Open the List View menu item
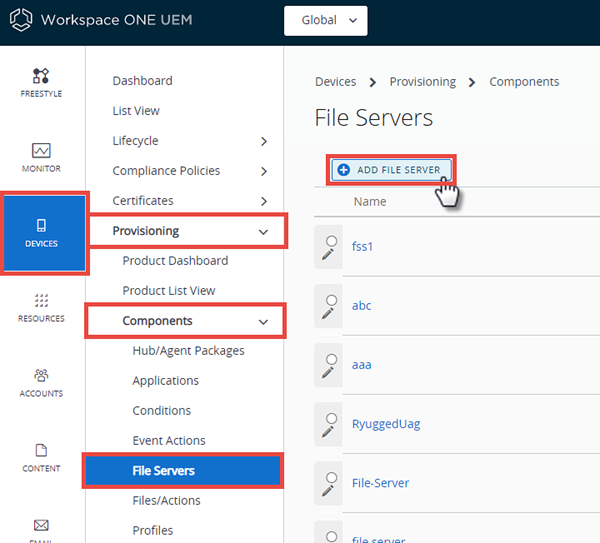This screenshot has width=600, height=543. [136, 111]
